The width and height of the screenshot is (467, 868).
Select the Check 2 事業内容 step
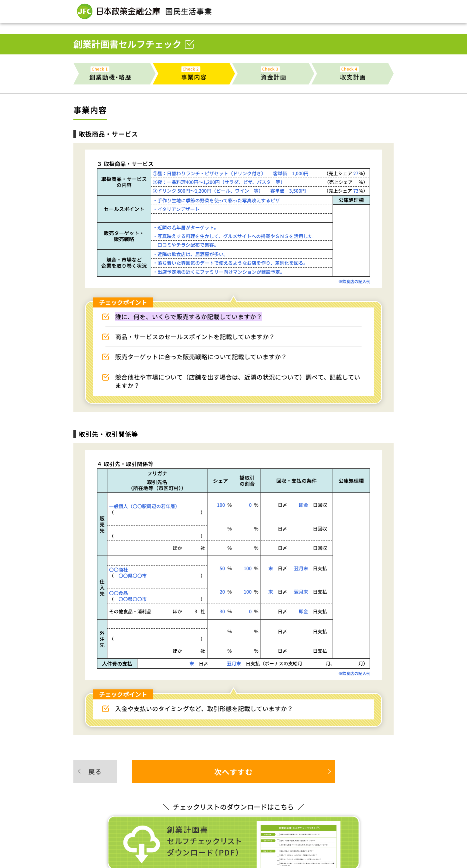(x=193, y=73)
